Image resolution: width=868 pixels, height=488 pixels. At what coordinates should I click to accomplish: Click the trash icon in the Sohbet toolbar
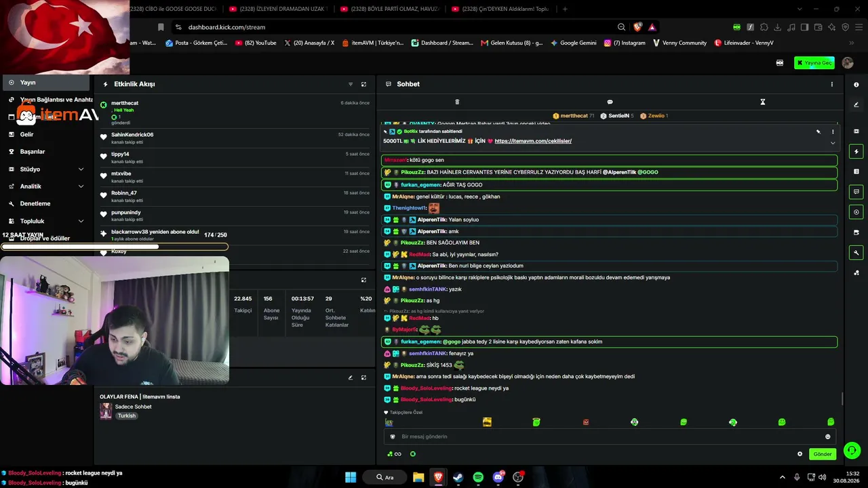[457, 102]
